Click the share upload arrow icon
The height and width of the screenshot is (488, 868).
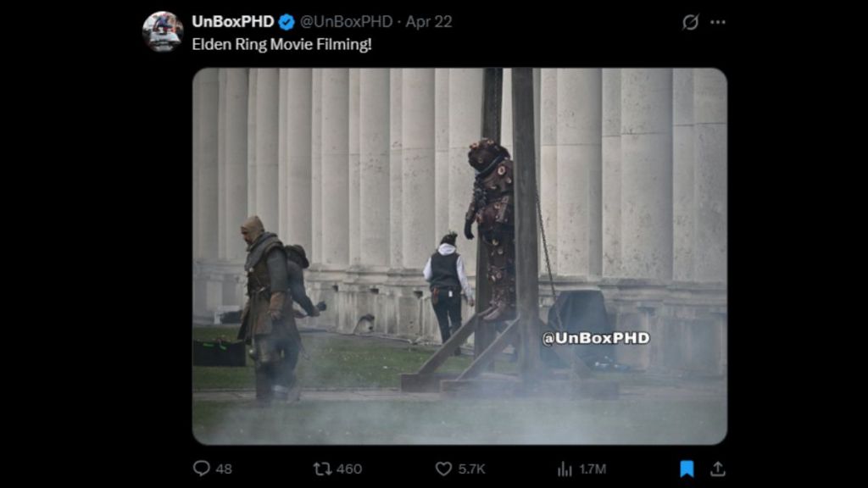tap(717, 469)
